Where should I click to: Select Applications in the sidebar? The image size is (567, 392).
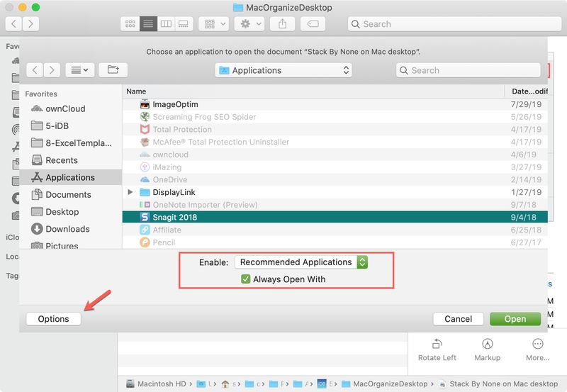[x=70, y=177]
